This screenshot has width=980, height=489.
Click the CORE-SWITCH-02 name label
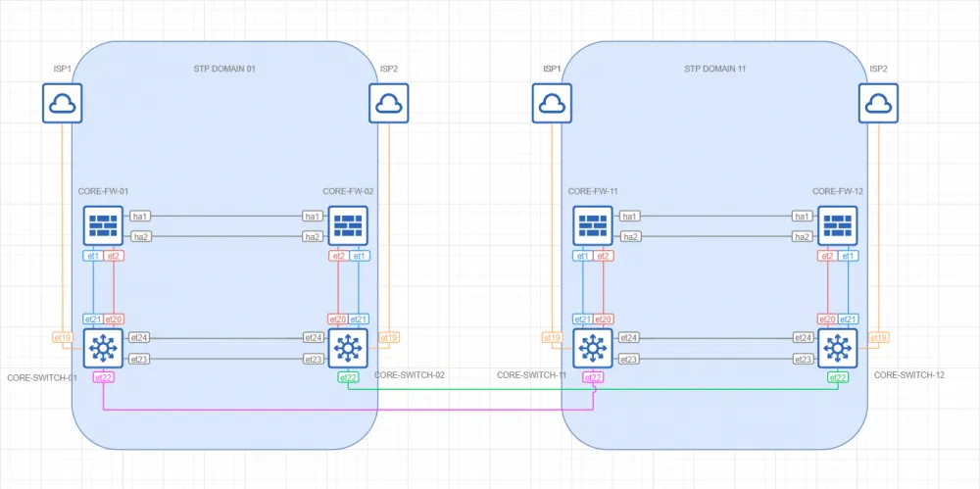point(410,375)
